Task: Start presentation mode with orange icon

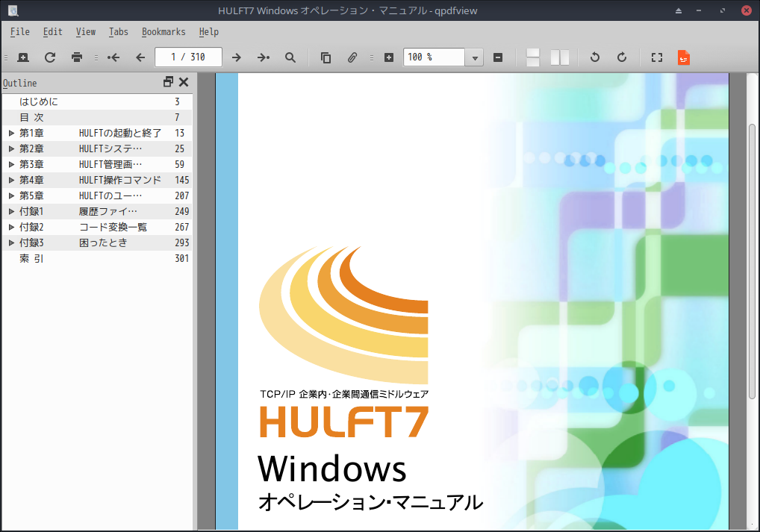Action: [x=683, y=57]
